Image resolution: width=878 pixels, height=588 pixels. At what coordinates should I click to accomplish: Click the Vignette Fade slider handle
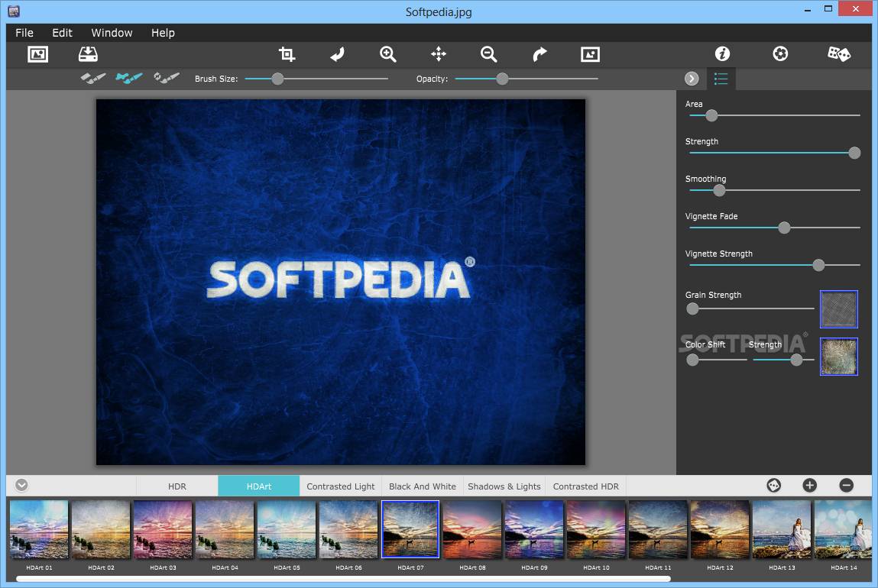tap(785, 228)
